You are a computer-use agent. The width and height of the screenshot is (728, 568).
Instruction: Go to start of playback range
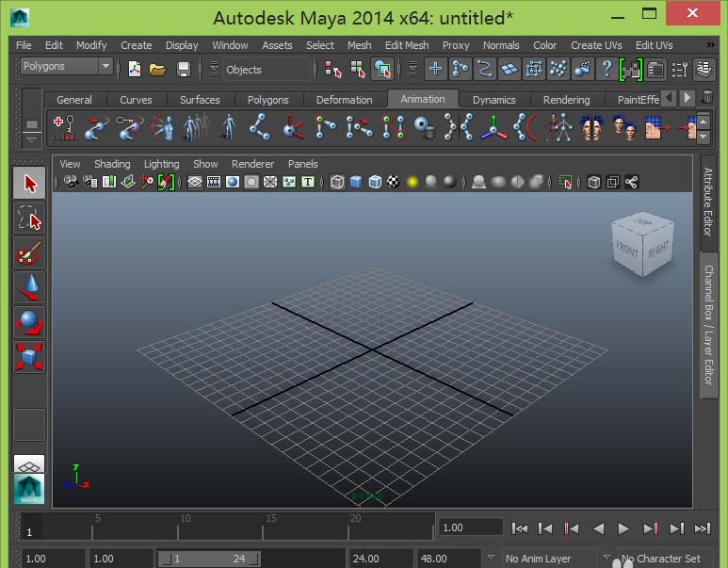click(519, 528)
